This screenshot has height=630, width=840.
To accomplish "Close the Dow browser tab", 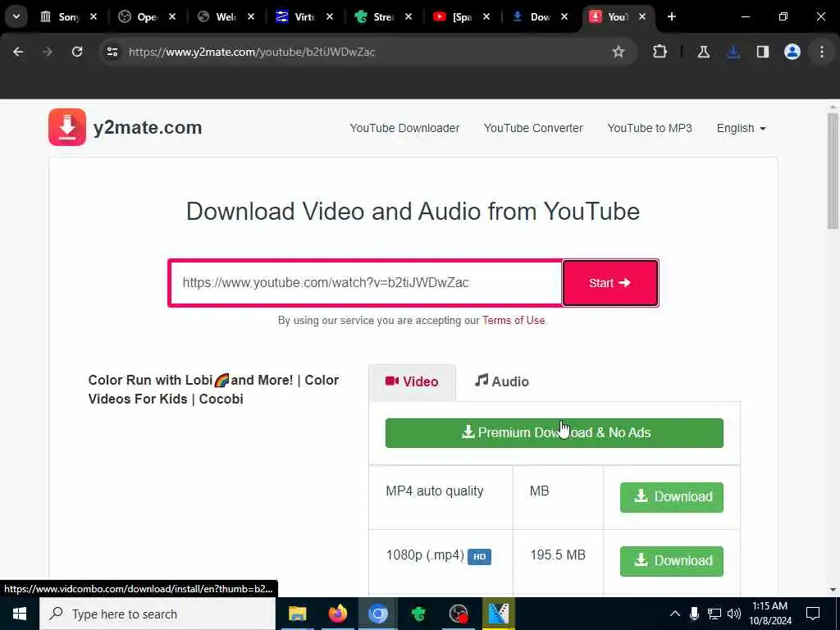I will (564, 16).
